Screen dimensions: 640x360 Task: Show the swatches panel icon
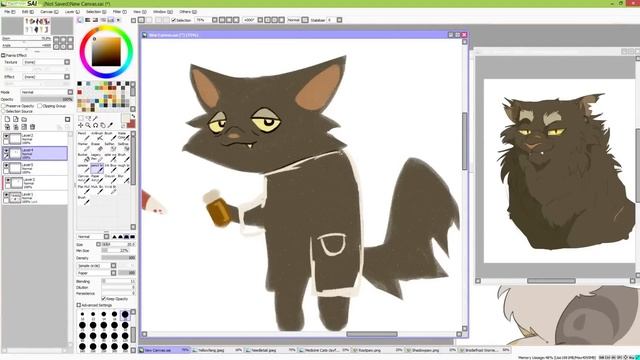coord(110,20)
